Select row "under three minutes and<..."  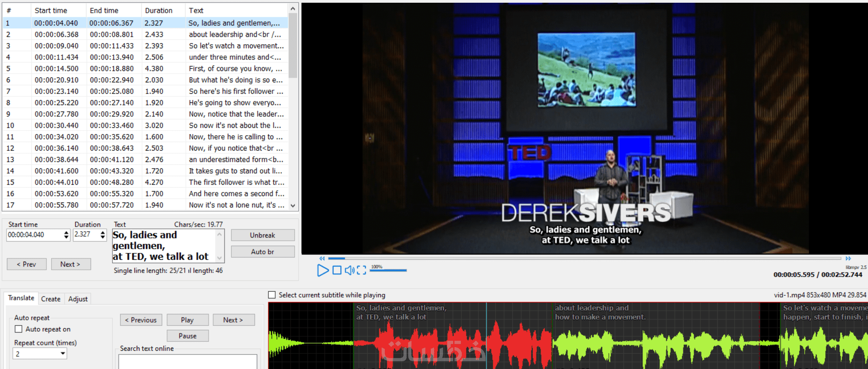[146, 57]
